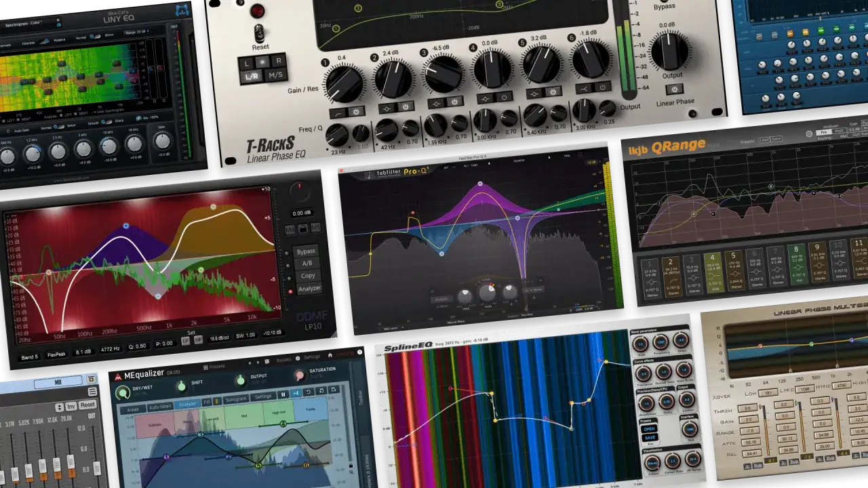This screenshot has height=488, width=868.
Task: Click the blue band node in LP10 graph
Action: 126,225
